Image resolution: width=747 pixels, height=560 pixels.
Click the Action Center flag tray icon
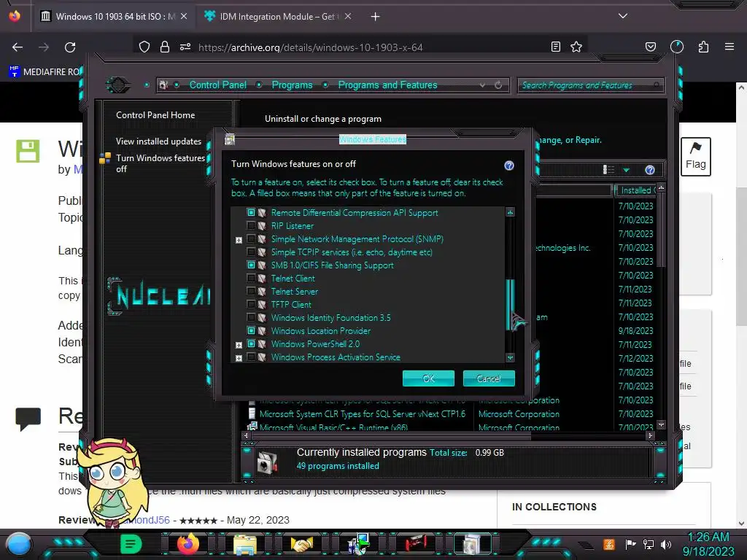631,544
